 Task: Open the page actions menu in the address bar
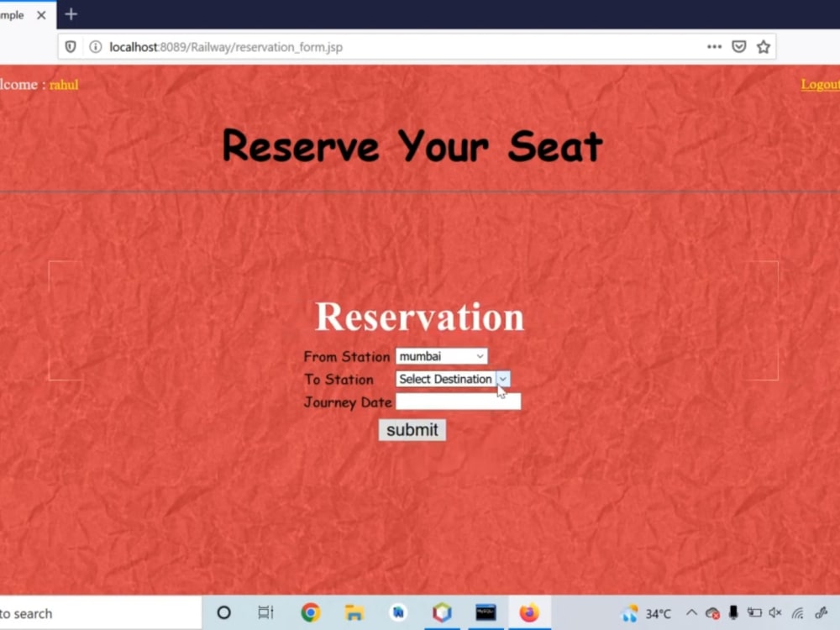click(x=714, y=47)
